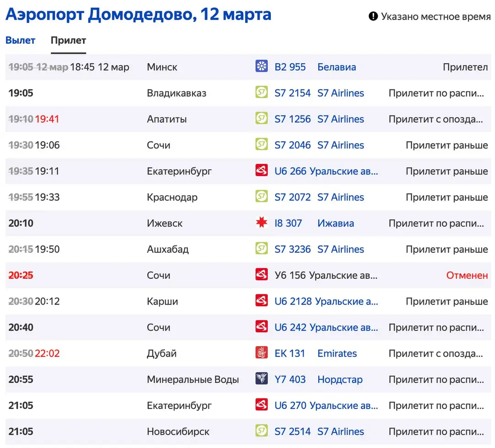Open flight EK 131 link
Viewport: 495px width, 448px height.
(x=290, y=353)
